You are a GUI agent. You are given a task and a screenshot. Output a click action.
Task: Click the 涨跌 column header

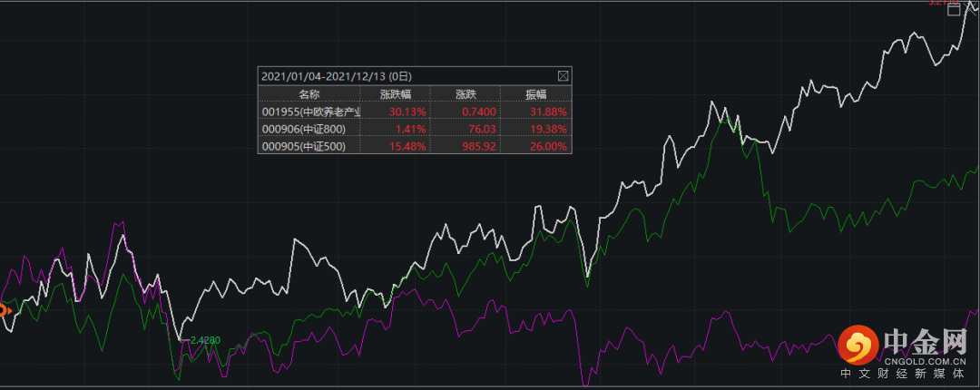point(465,93)
